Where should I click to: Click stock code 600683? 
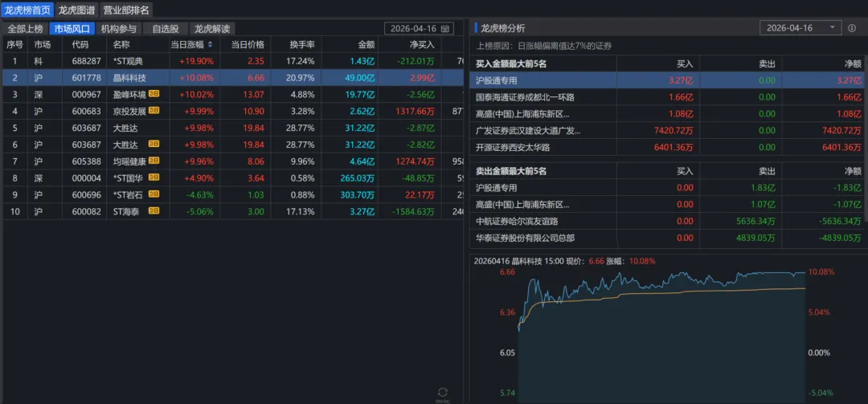[86, 111]
